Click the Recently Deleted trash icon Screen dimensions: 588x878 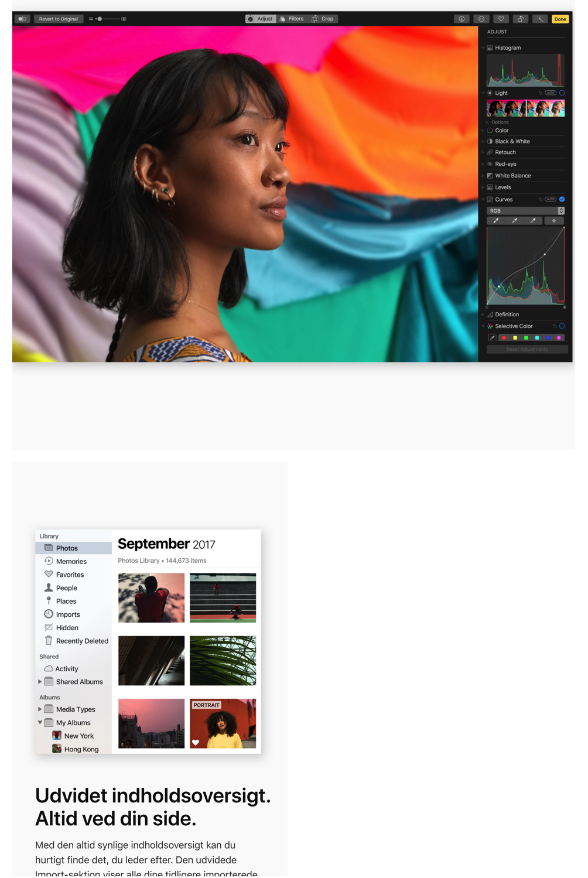pyautogui.click(x=49, y=641)
